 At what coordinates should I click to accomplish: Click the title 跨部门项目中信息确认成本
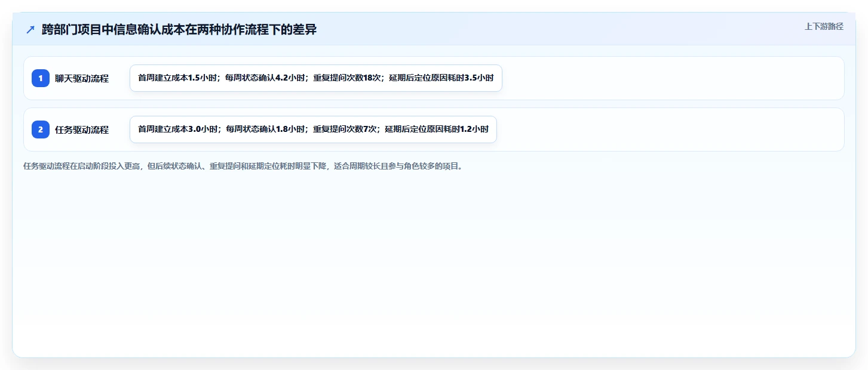179,30
